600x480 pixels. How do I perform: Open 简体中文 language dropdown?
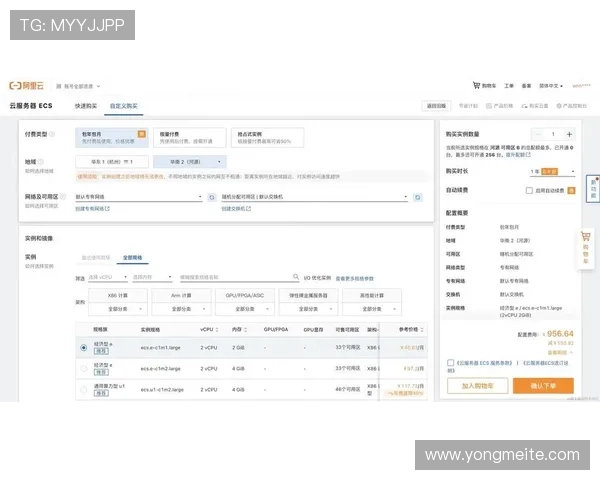(551, 86)
